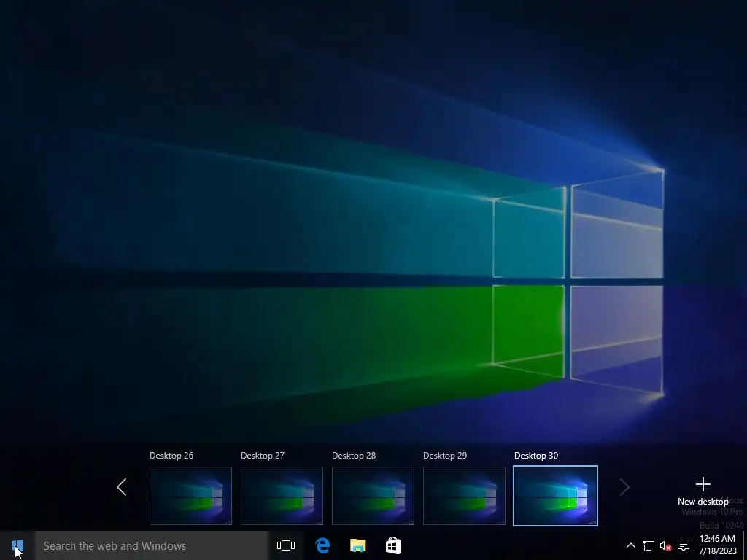Open the Action Center notifications icon
Viewport: 747px width, 560px height.
click(684, 545)
